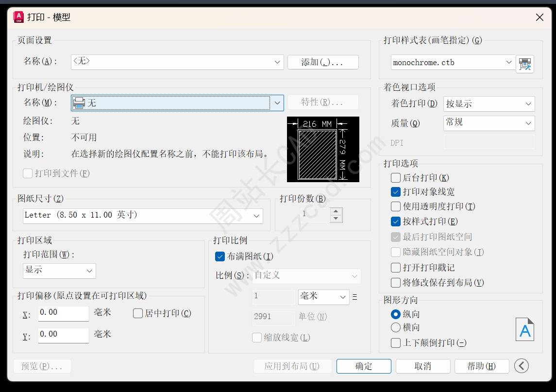Screen dimensions: 556x392
Task: Click the 预览 button
Action: click(x=42, y=366)
